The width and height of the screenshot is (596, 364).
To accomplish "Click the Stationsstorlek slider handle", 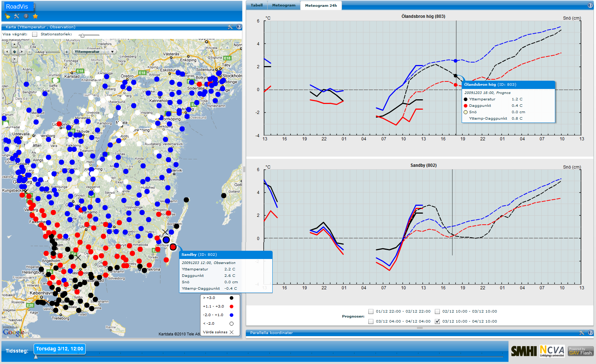I will (83, 35).
